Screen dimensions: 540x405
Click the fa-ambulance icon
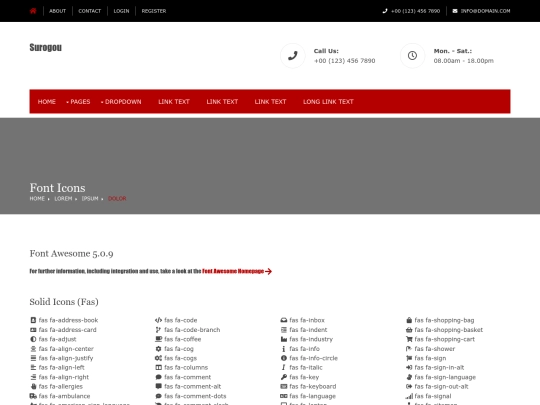[33, 396]
